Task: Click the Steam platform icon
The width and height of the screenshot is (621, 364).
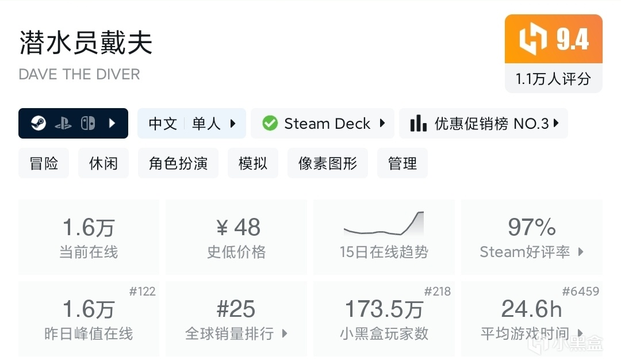Action: (x=39, y=124)
